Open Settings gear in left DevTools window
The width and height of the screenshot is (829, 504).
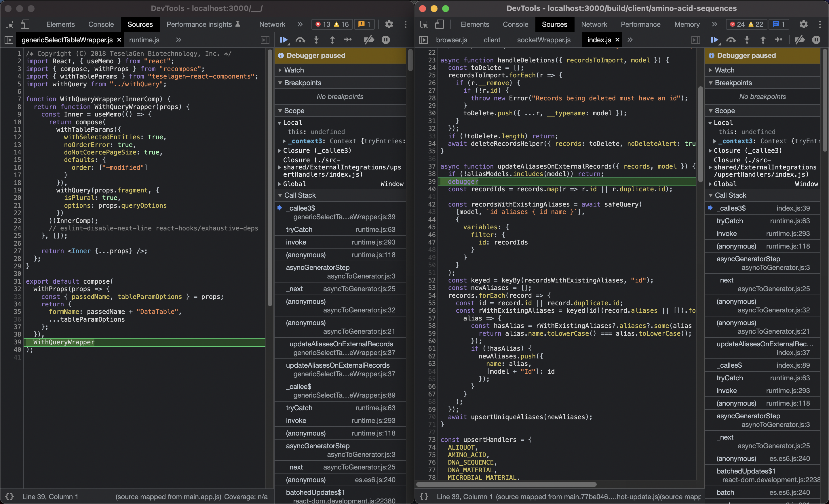coord(389,24)
